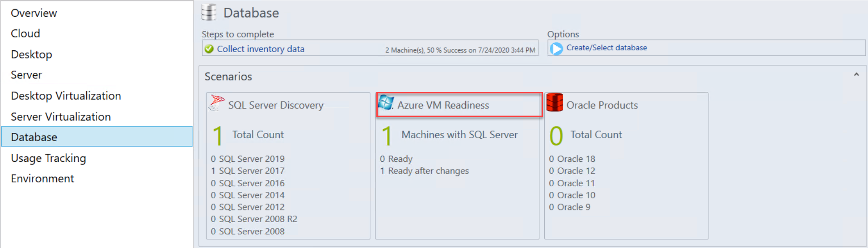Click the '0 SQL Server 2019' row

pos(247,159)
